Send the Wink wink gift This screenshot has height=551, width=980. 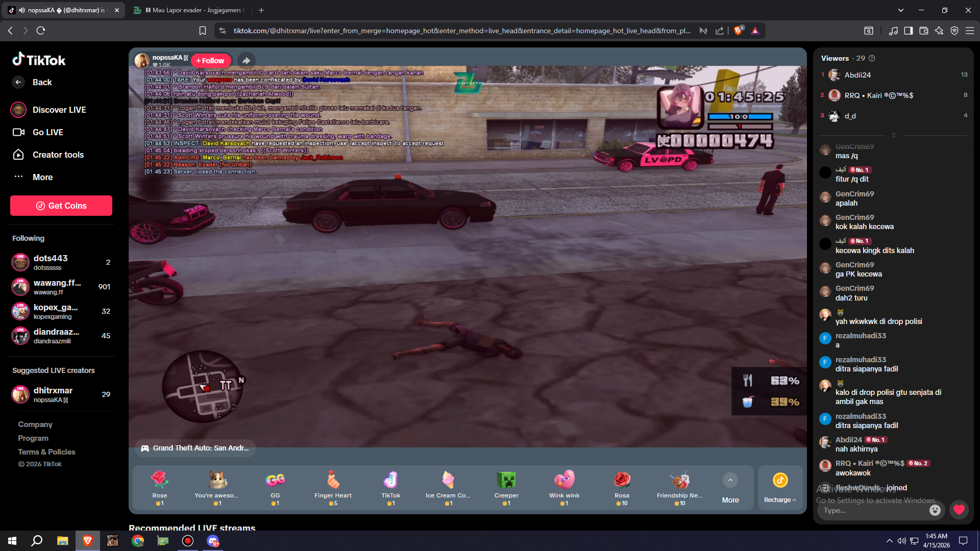tap(564, 488)
